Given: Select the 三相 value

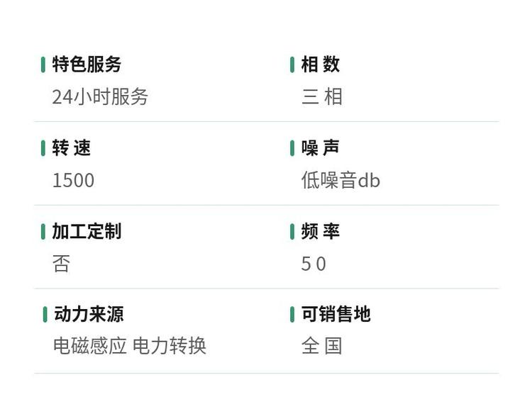Looking at the screenshot, I should [x=321, y=96].
